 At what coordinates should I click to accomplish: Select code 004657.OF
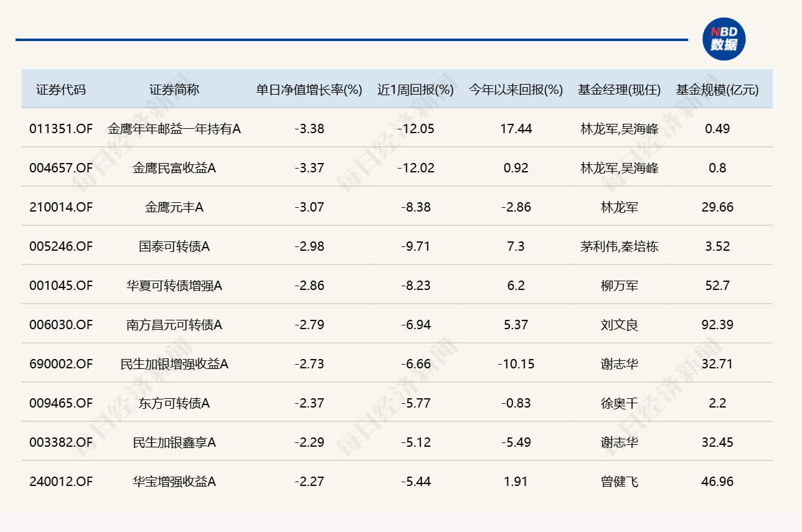point(61,168)
